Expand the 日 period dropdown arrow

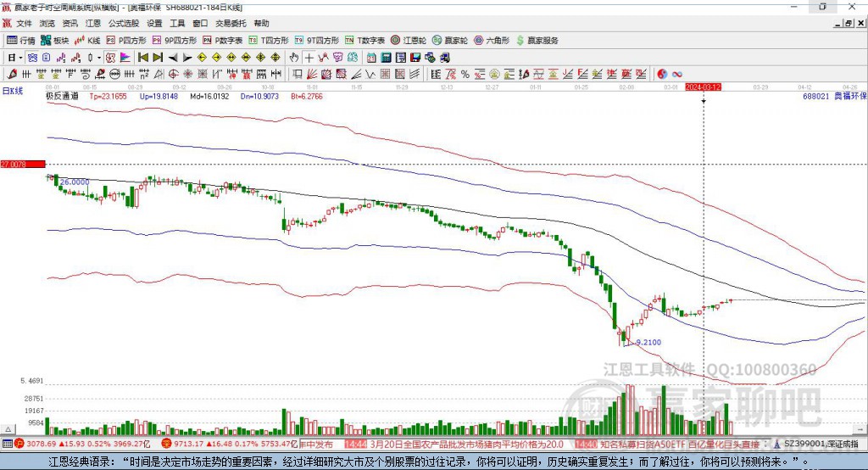(21, 58)
